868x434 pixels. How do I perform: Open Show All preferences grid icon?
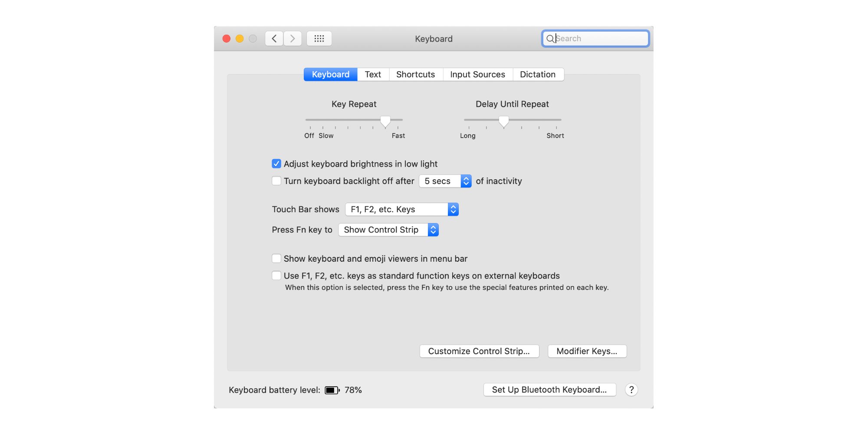pos(319,38)
